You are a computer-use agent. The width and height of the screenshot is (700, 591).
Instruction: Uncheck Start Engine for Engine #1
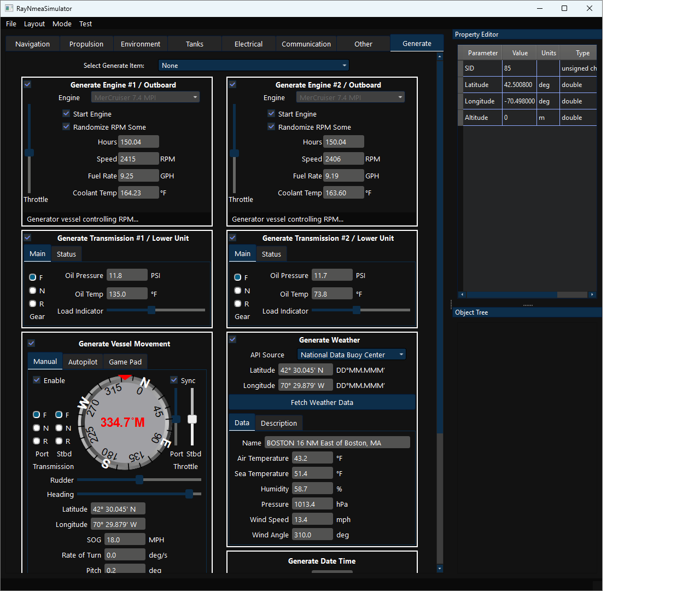coord(66,114)
